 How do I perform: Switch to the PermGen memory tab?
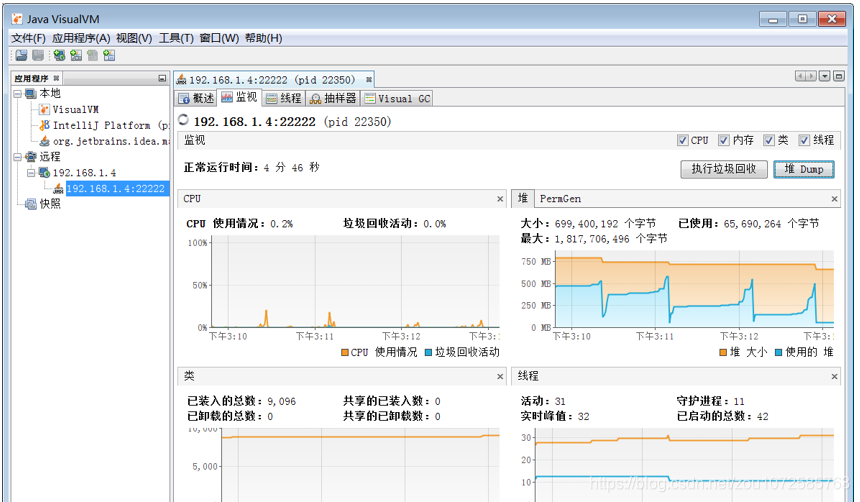pyautogui.click(x=560, y=199)
